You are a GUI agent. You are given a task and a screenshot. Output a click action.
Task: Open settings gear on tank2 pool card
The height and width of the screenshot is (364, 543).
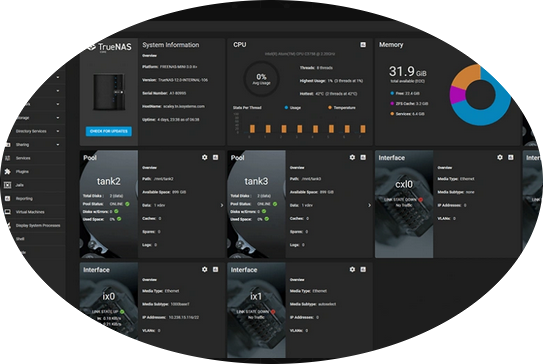pos(205,157)
